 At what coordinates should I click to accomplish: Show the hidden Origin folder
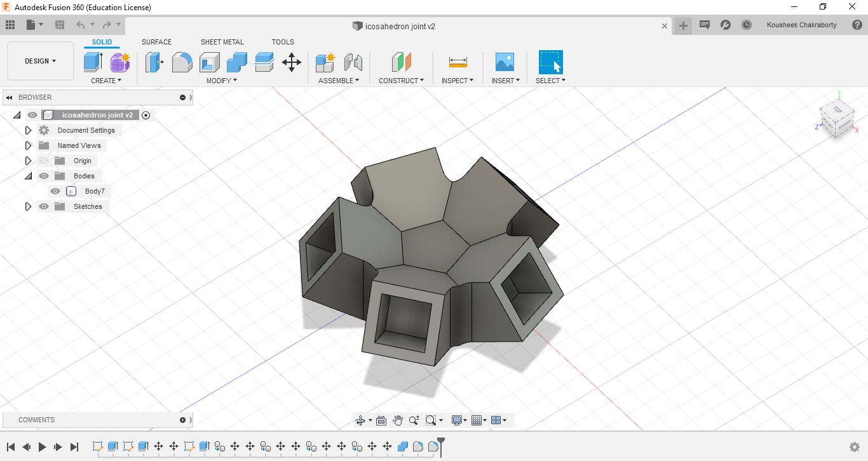click(44, 161)
